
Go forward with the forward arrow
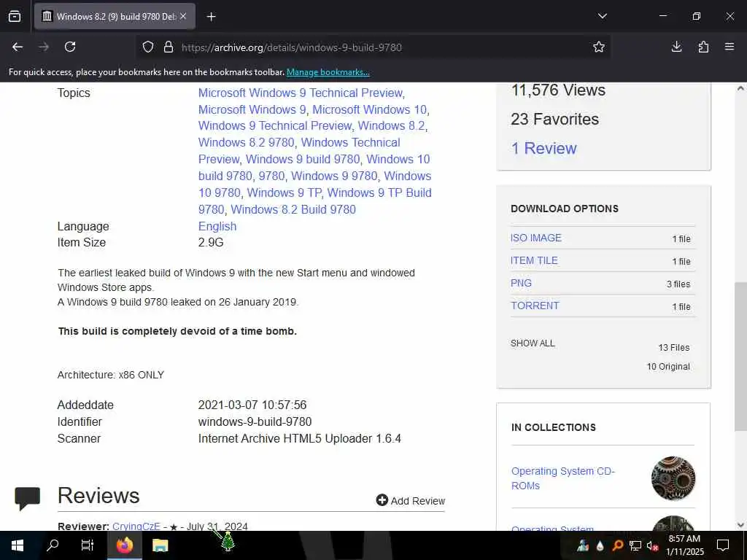point(44,47)
